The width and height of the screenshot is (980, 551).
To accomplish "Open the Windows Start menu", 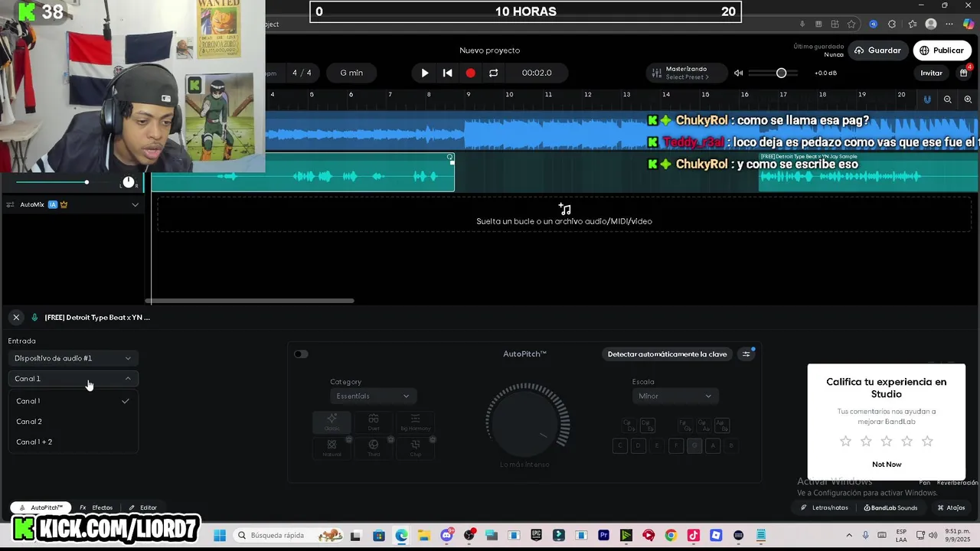I will pos(220,536).
